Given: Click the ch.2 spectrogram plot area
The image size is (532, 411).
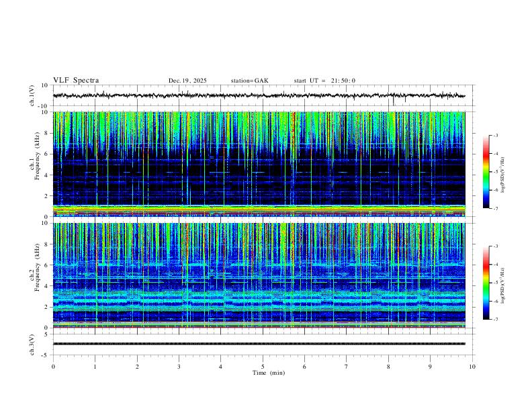Looking at the screenshot, I should (x=259, y=275).
